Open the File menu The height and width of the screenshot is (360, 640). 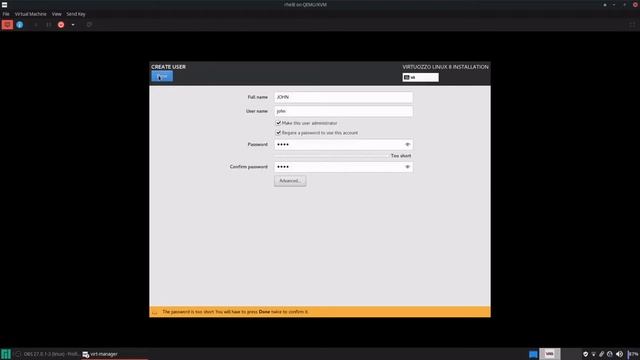6,14
